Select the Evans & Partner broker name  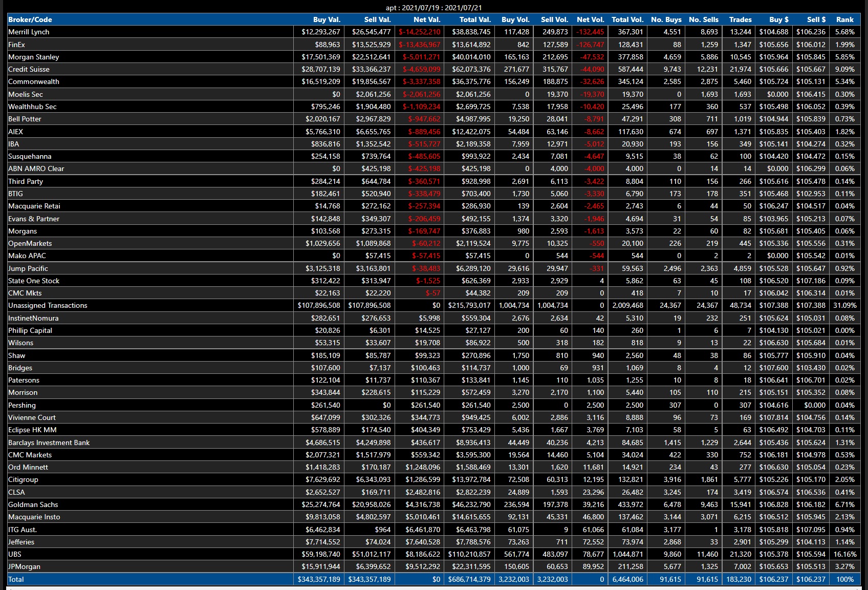[x=34, y=219]
